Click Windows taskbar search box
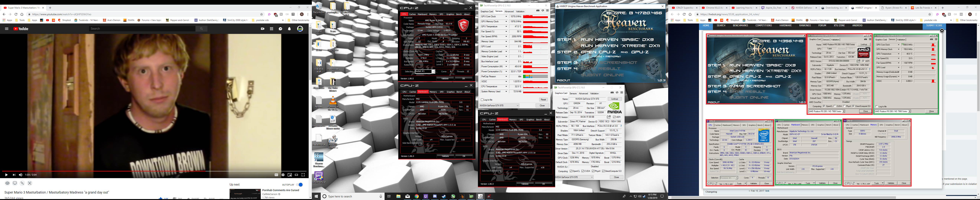Image resolution: width=980 pixels, height=200 pixels. (x=352, y=196)
